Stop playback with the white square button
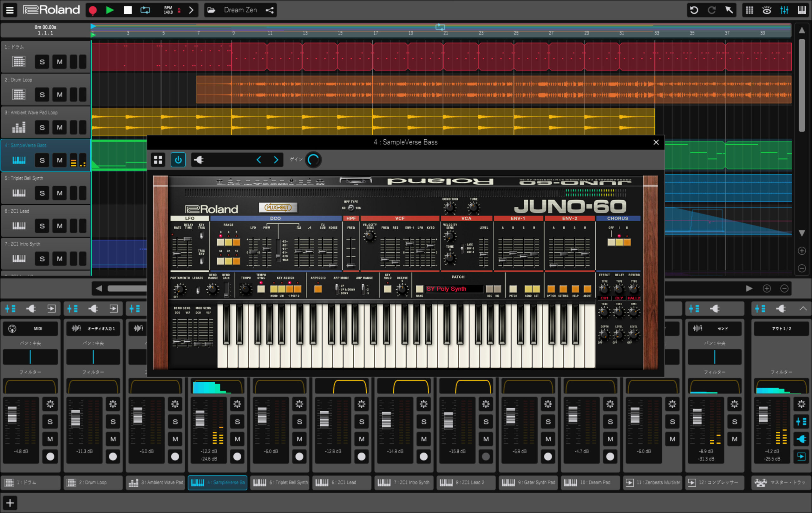812x513 pixels. click(128, 10)
